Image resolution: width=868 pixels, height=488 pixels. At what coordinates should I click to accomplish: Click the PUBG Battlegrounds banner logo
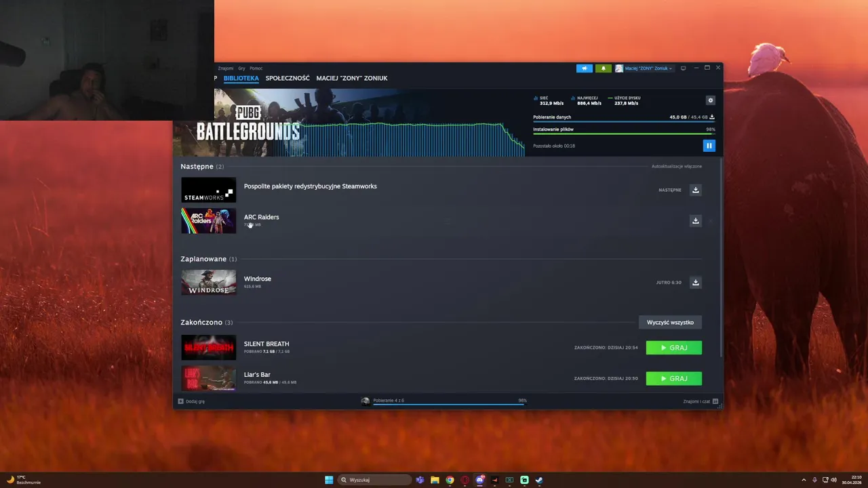(248, 124)
